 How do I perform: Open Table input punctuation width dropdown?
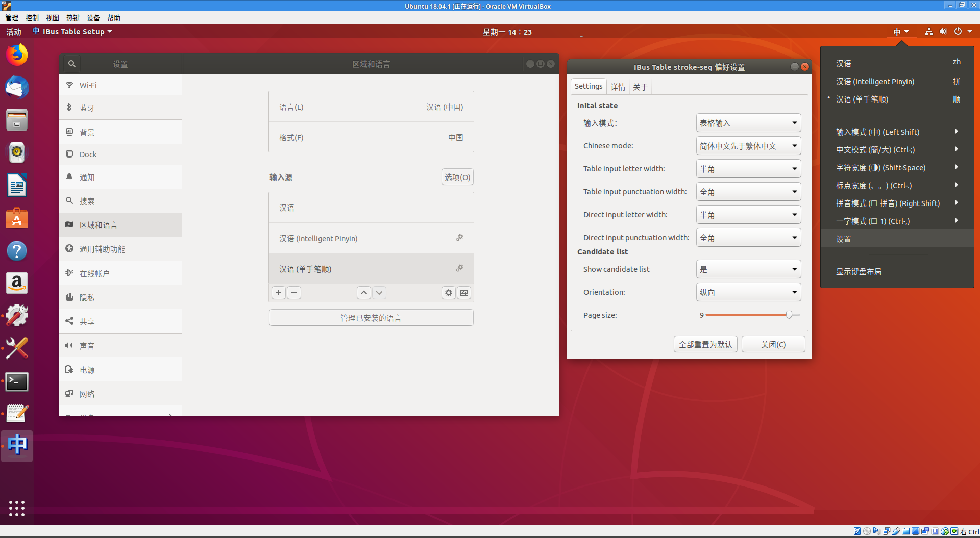pyautogui.click(x=748, y=192)
